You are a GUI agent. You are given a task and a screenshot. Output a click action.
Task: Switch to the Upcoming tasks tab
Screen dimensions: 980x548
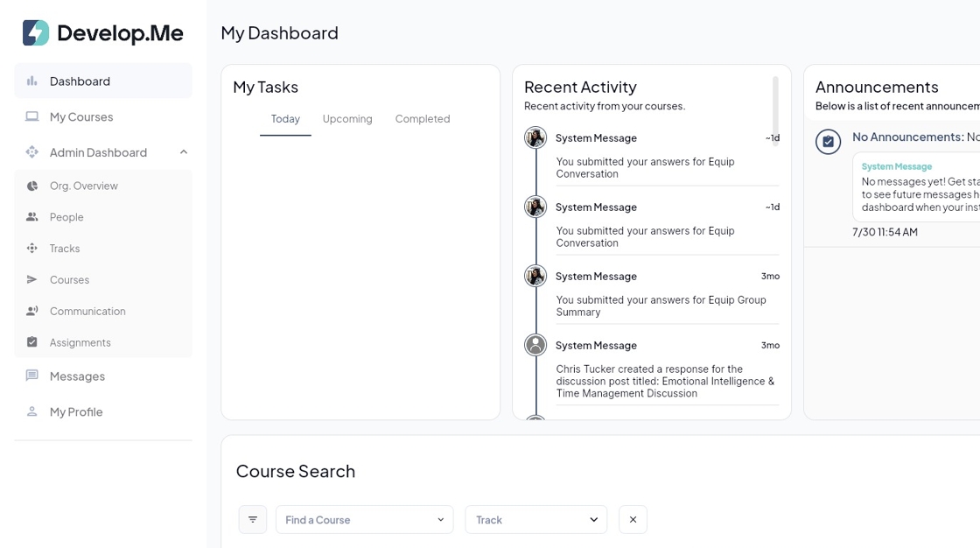point(347,119)
